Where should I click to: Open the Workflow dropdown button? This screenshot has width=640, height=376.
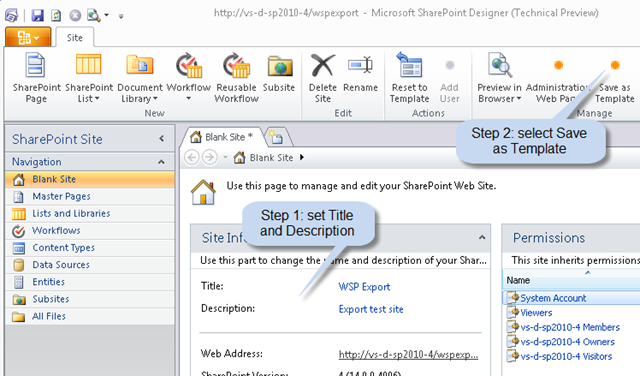189,78
